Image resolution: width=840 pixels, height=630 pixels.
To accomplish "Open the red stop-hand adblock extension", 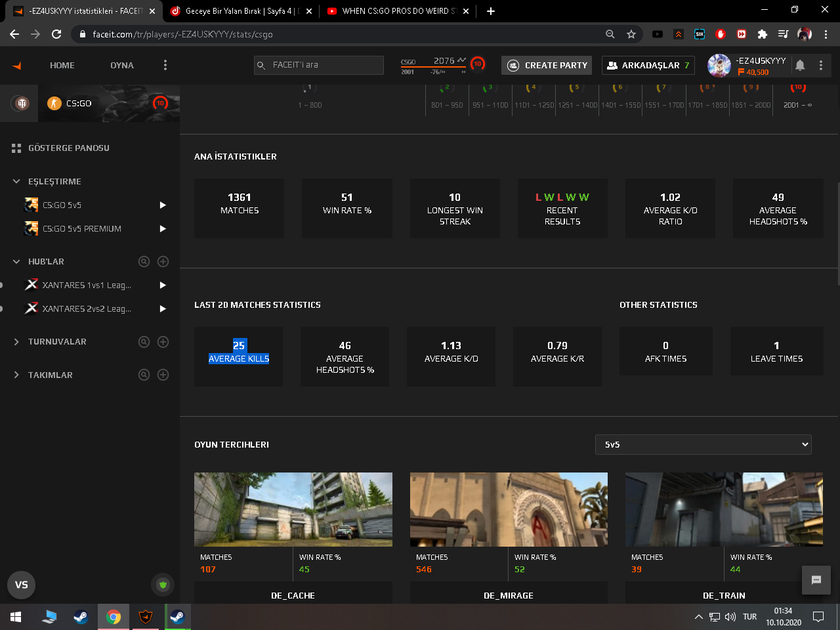I will tap(721, 34).
